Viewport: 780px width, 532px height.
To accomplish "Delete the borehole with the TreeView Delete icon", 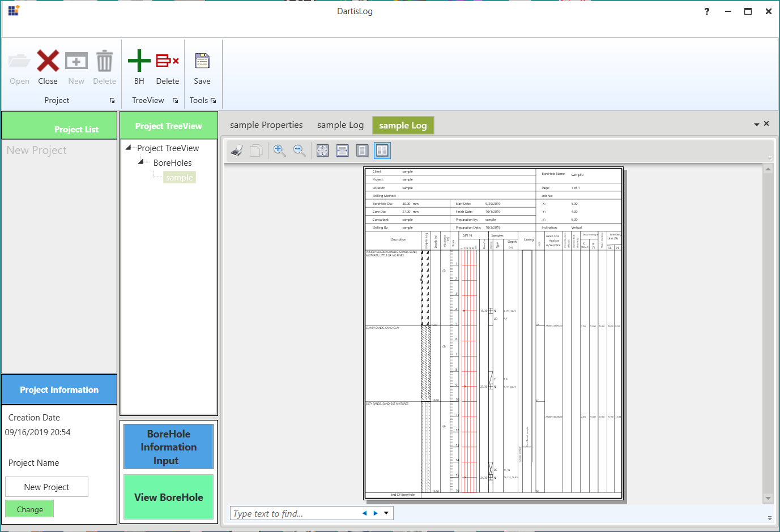I will click(168, 61).
